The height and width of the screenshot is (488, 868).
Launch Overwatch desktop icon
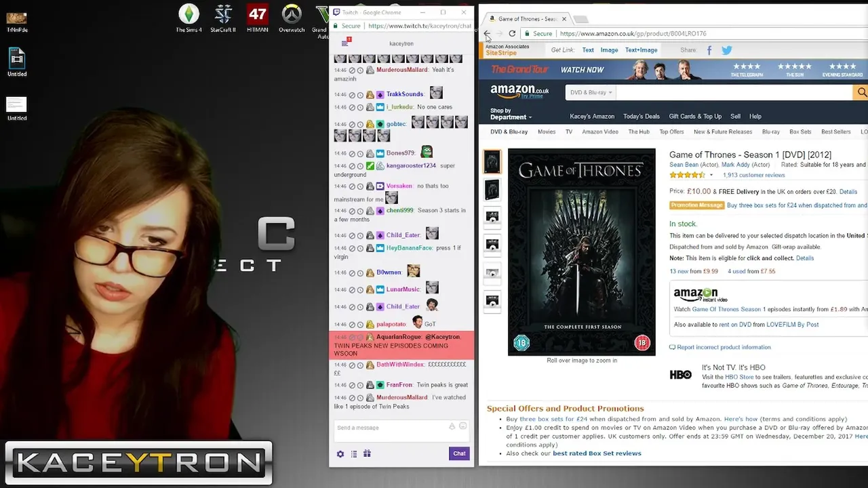[x=292, y=18]
